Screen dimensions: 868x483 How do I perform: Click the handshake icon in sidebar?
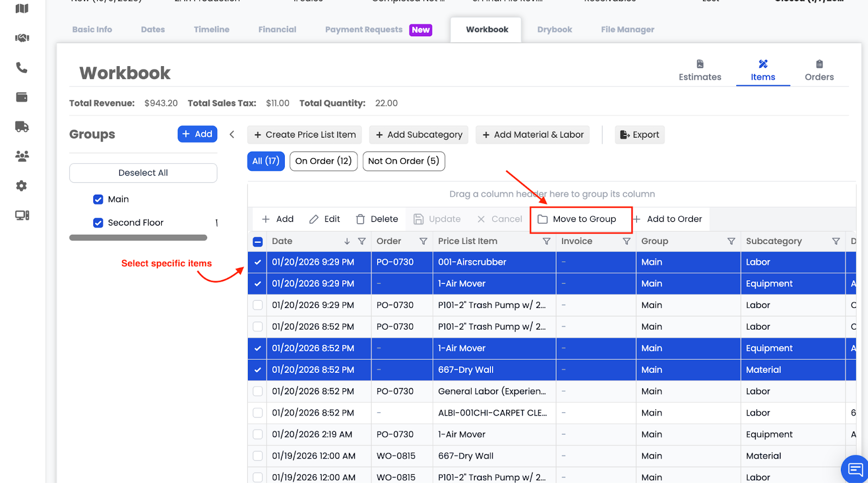point(22,38)
